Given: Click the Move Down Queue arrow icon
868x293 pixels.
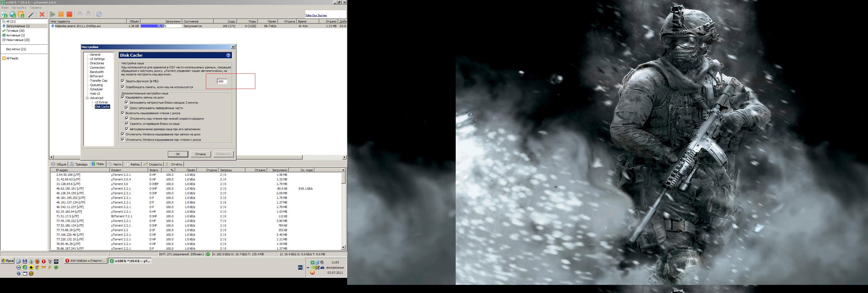Looking at the screenshot, I should click(x=88, y=14).
